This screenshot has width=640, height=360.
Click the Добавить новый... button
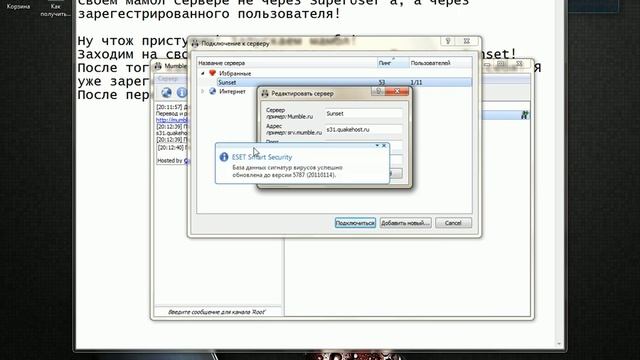405,223
